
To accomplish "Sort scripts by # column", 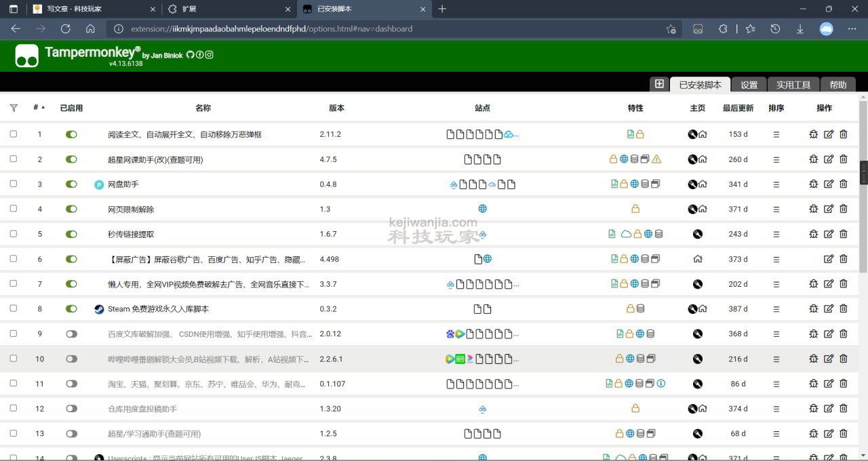I will click(x=39, y=108).
